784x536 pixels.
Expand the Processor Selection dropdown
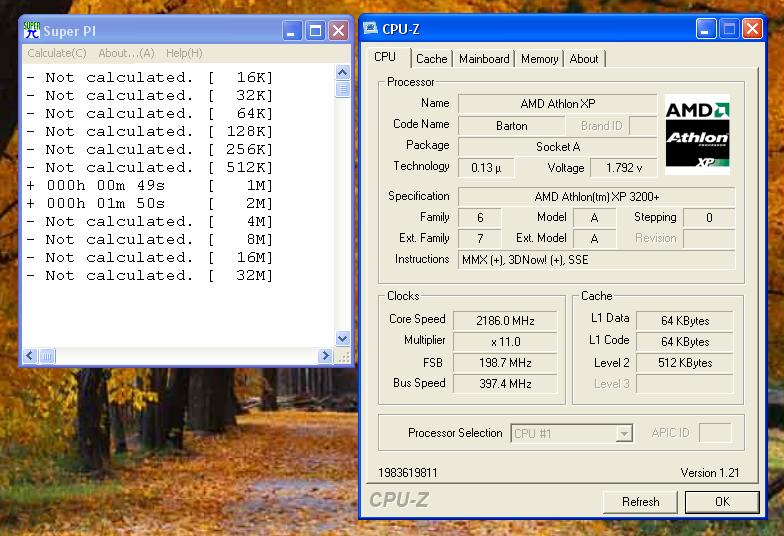(624, 434)
